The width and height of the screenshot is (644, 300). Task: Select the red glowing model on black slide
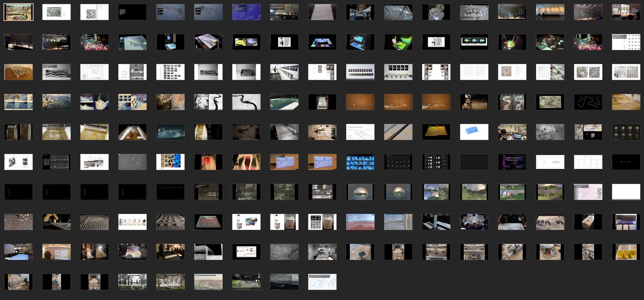208,162
